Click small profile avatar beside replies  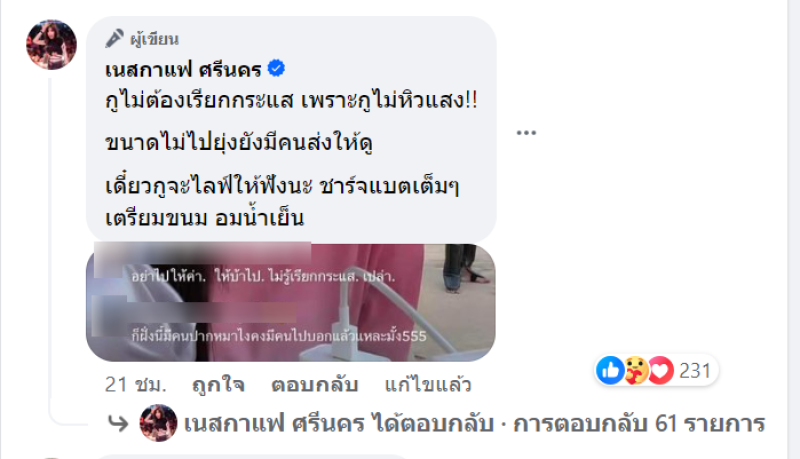[x=158, y=423]
